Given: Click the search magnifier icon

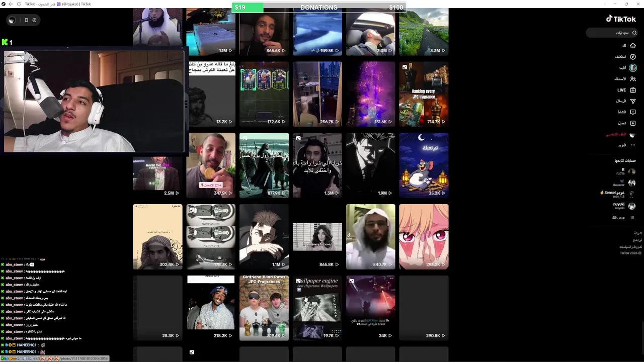Looking at the screenshot, I should [x=634, y=33].
